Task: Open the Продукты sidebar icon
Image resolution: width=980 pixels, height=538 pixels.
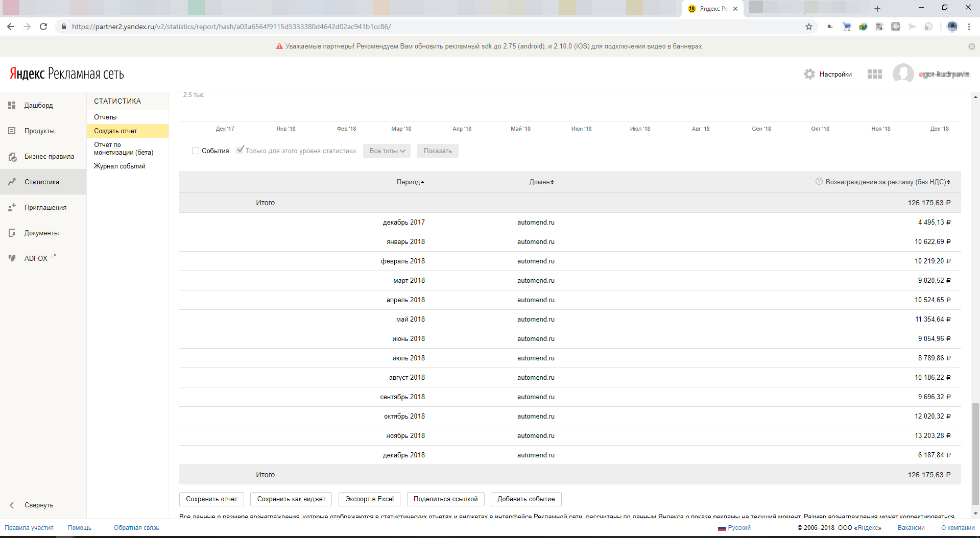Action: click(x=12, y=131)
